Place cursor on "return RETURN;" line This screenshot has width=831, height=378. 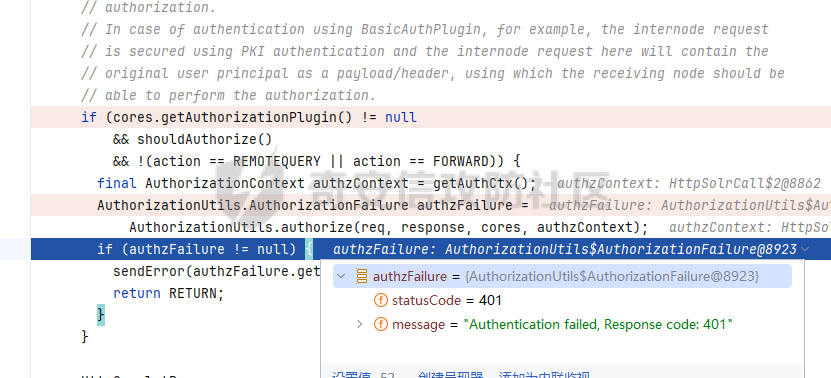point(169,293)
